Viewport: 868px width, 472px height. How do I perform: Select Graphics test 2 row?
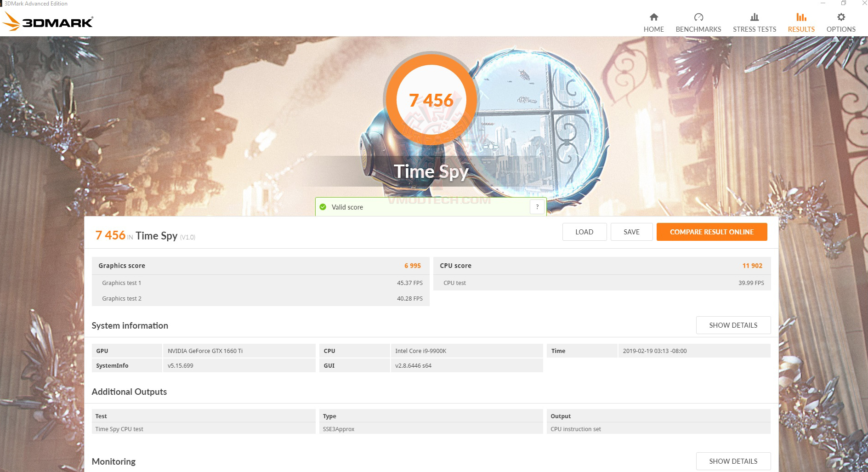click(261, 298)
